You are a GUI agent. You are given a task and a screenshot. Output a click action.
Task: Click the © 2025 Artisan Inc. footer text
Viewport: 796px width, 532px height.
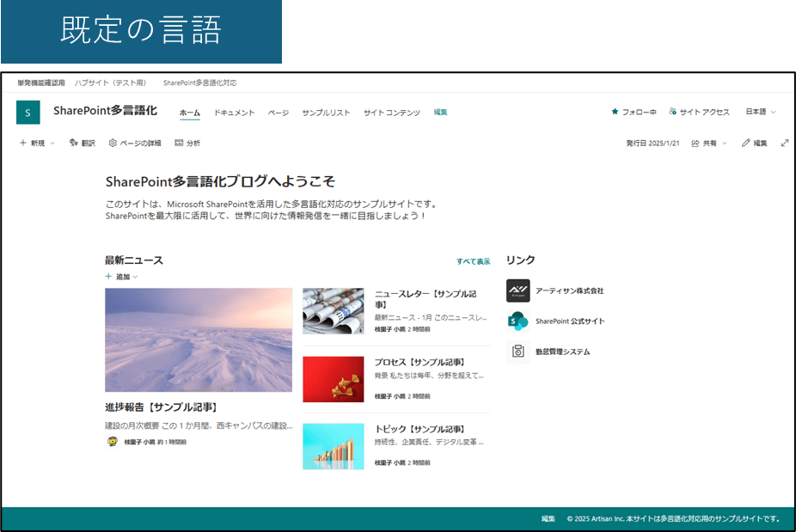673,519
